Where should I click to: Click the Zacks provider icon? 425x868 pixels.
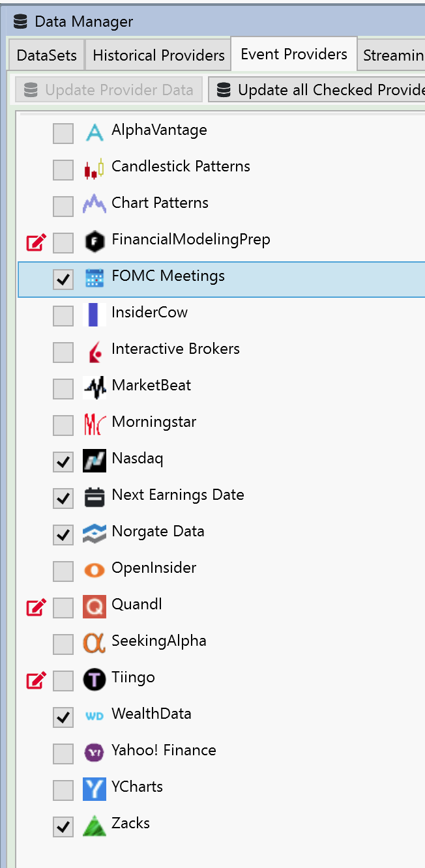pyautogui.click(x=95, y=826)
